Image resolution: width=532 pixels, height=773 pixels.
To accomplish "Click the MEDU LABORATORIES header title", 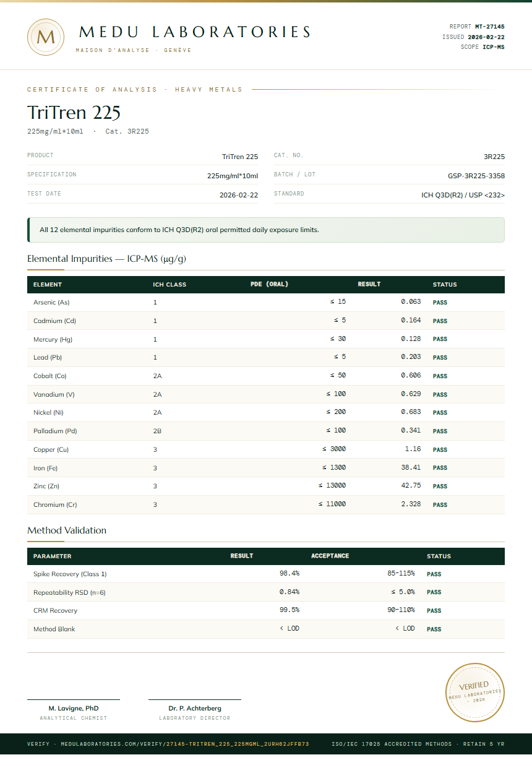I will (195, 32).
